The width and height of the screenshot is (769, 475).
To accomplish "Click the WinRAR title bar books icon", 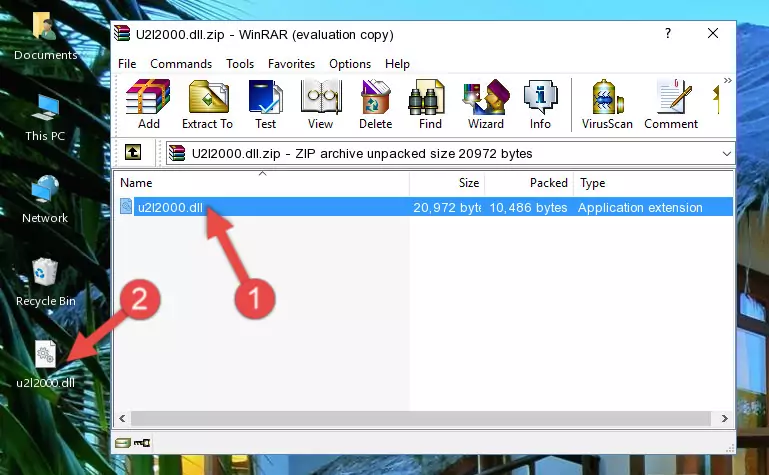I will point(122,34).
